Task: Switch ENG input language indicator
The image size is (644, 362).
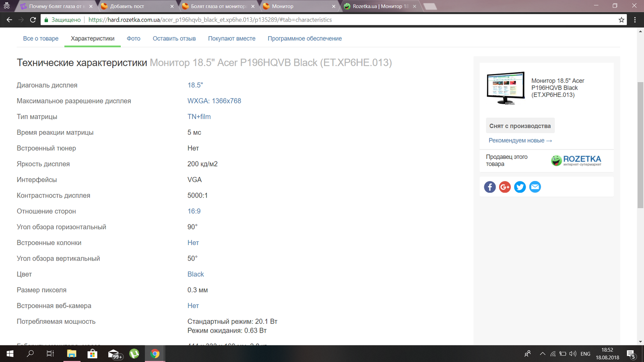Action: (585, 354)
